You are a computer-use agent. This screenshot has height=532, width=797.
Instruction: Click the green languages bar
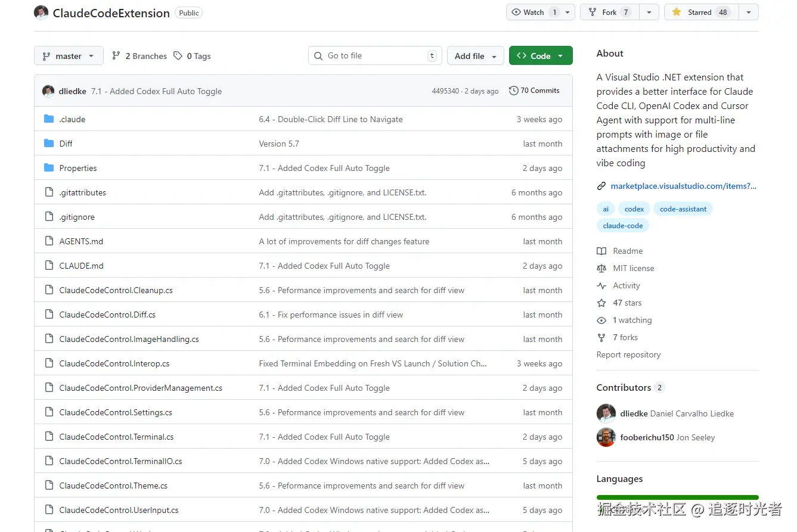pyautogui.click(x=677, y=497)
